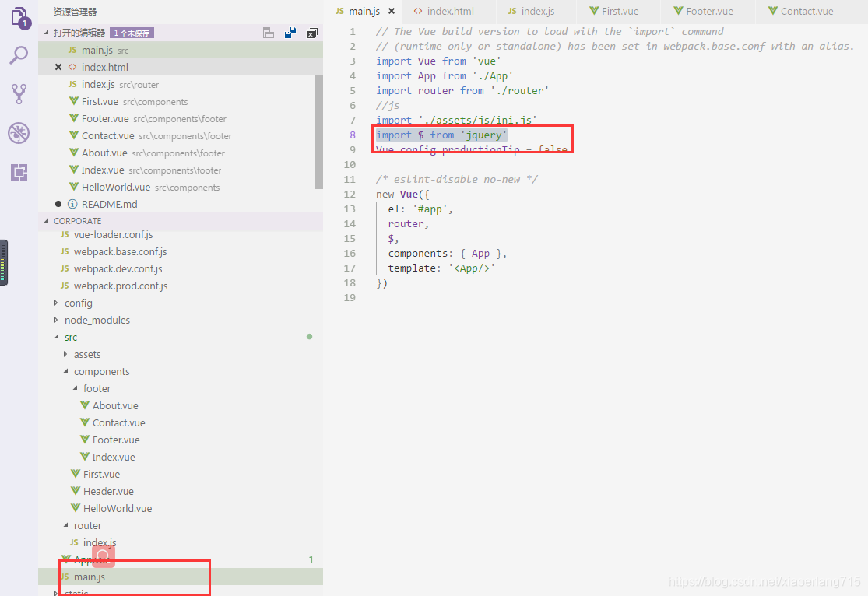The height and width of the screenshot is (596, 868).
Task: Open Header.vue under components folder
Action: 181,492
